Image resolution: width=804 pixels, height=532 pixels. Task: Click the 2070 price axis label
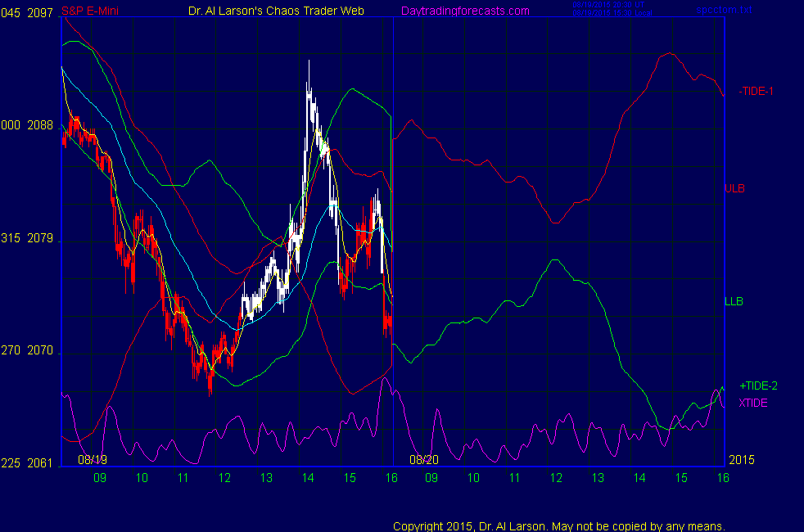(40, 351)
